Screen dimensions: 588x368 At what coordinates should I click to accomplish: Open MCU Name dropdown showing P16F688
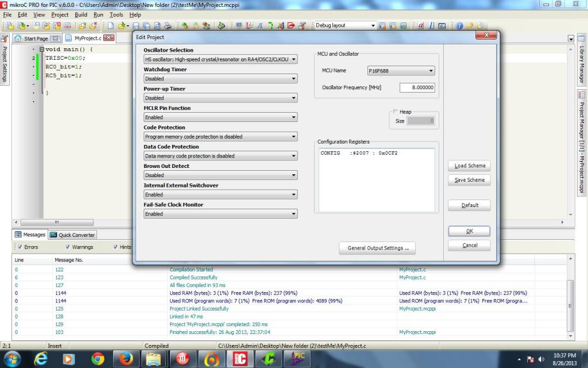tap(401, 71)
